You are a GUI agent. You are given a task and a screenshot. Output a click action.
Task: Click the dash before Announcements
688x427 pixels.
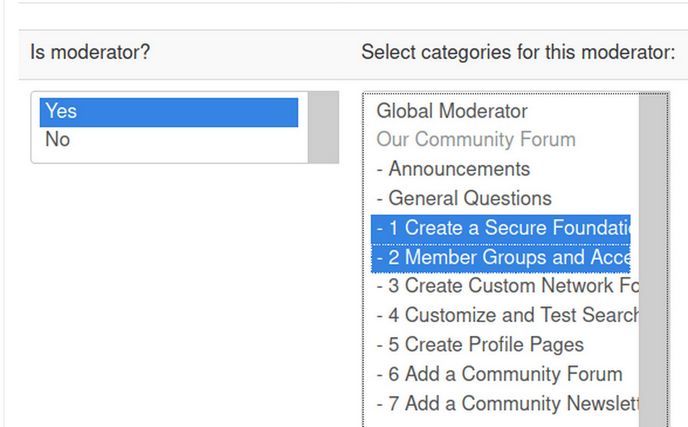pyautogui.click(x=380, y=169)
